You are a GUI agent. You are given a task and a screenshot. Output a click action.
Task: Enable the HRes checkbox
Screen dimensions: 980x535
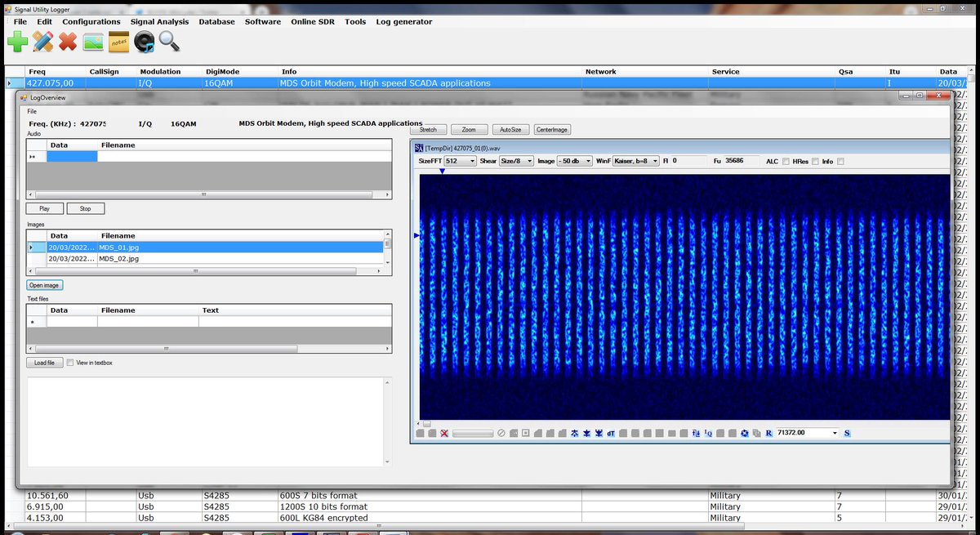tap(815, 162)
